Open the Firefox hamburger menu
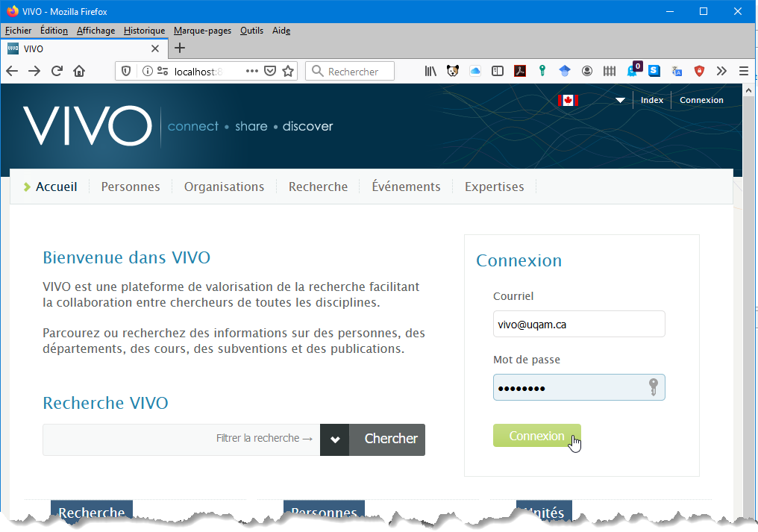This screenshot has width=758, height=532. point(744,71)
